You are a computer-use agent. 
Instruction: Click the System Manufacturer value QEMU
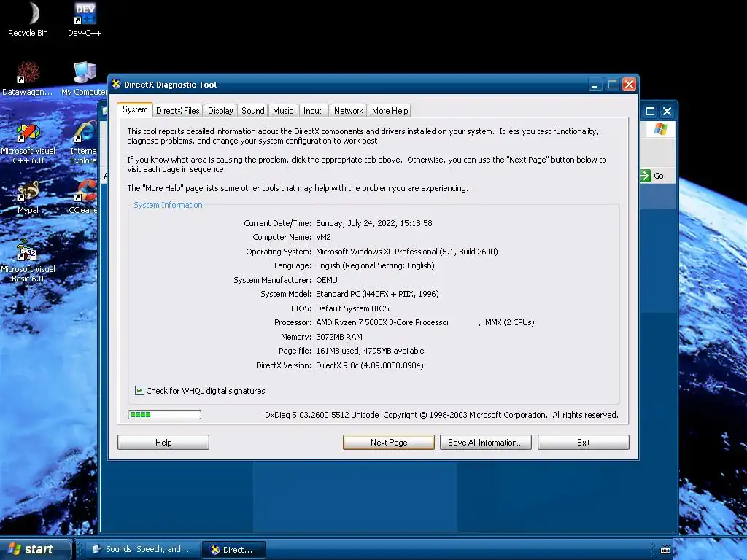pyautogui.click(x=327, y=280)
